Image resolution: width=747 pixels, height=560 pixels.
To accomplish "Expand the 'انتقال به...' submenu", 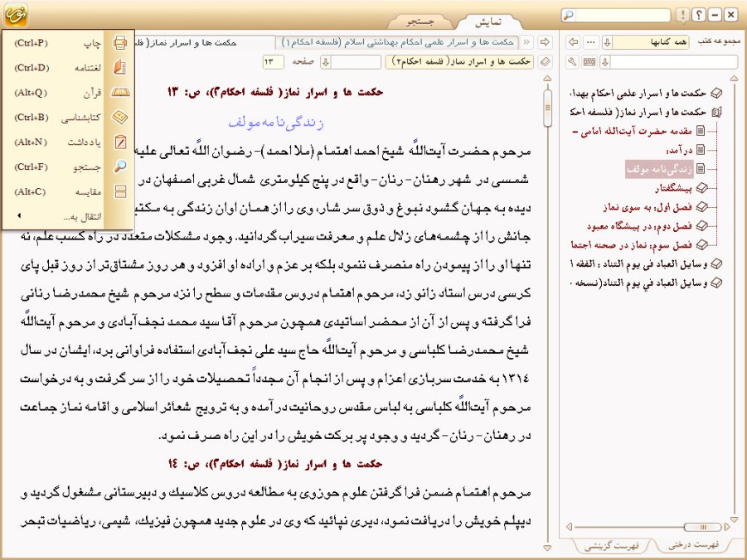I will 68,216.
